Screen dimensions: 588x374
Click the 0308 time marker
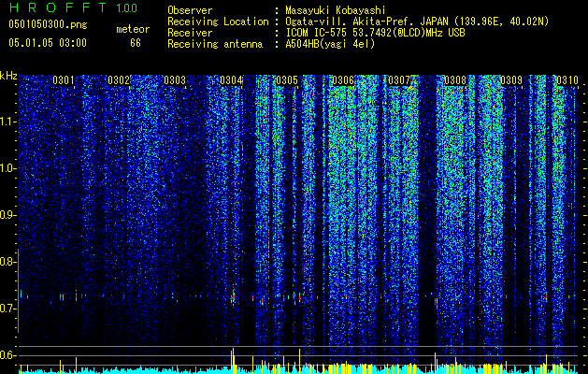point(455,80)
